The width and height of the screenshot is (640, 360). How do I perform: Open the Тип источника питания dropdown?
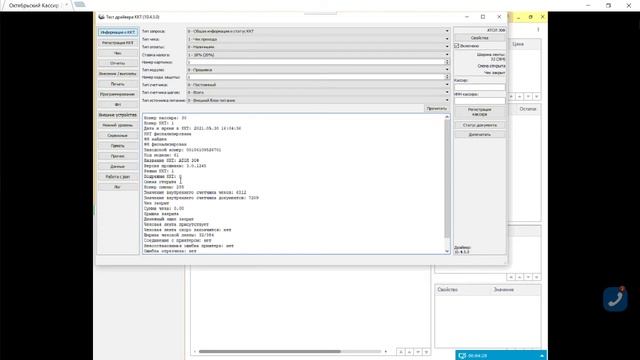[x=318, y=100]
